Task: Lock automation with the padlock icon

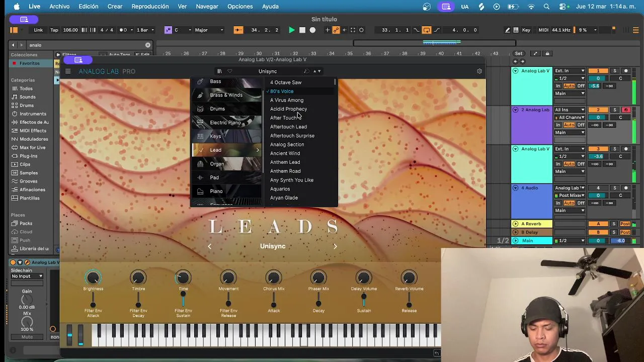Action: point(547,53)
